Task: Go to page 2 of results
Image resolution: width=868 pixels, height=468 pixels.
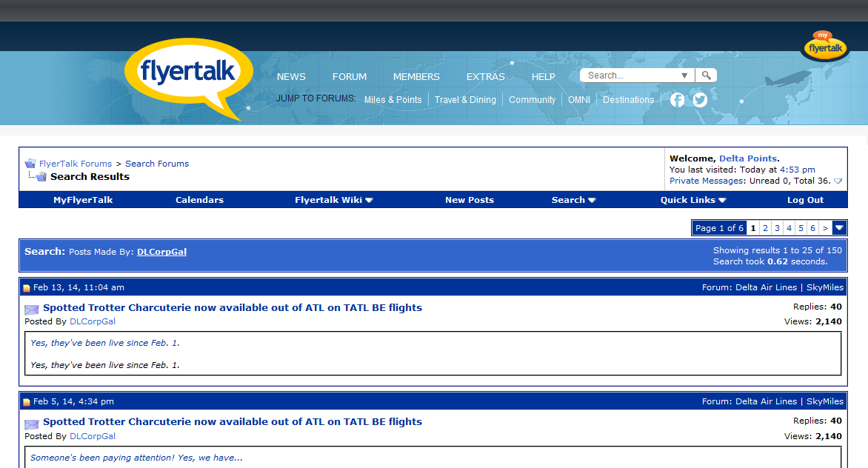Action: point(765,228)
